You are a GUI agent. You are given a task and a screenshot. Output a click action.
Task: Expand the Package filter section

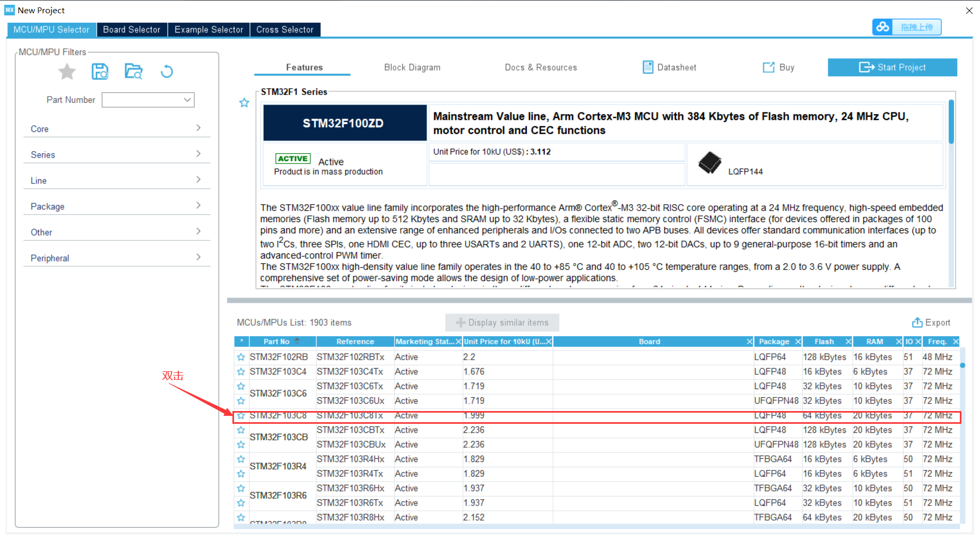pos(117,206)
